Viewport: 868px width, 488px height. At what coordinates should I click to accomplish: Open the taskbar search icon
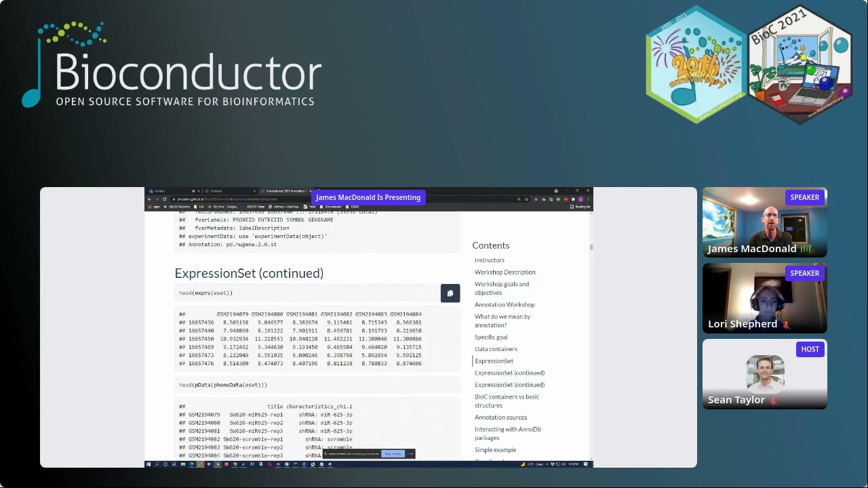point(157,464)
